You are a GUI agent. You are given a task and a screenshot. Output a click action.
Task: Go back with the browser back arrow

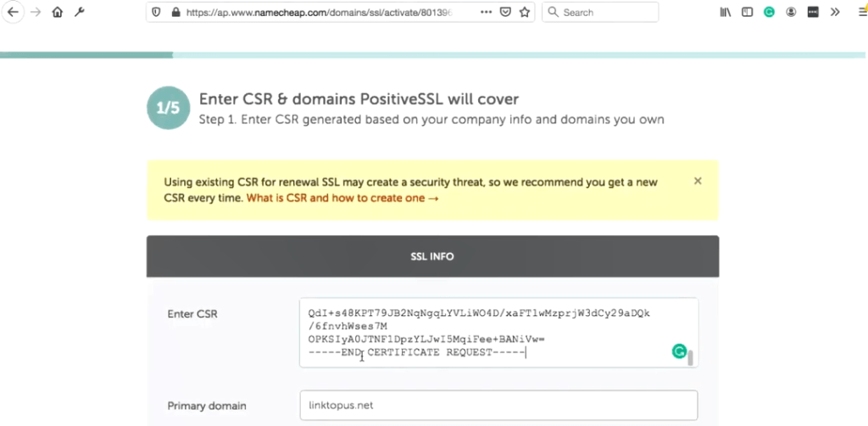point(13,12)
